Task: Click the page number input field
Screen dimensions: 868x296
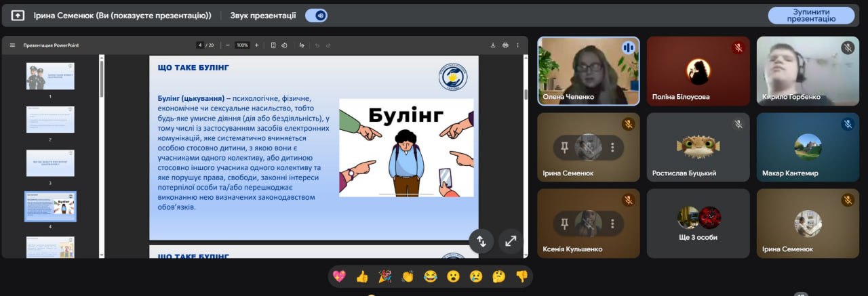Action: [x=201, y=45]
